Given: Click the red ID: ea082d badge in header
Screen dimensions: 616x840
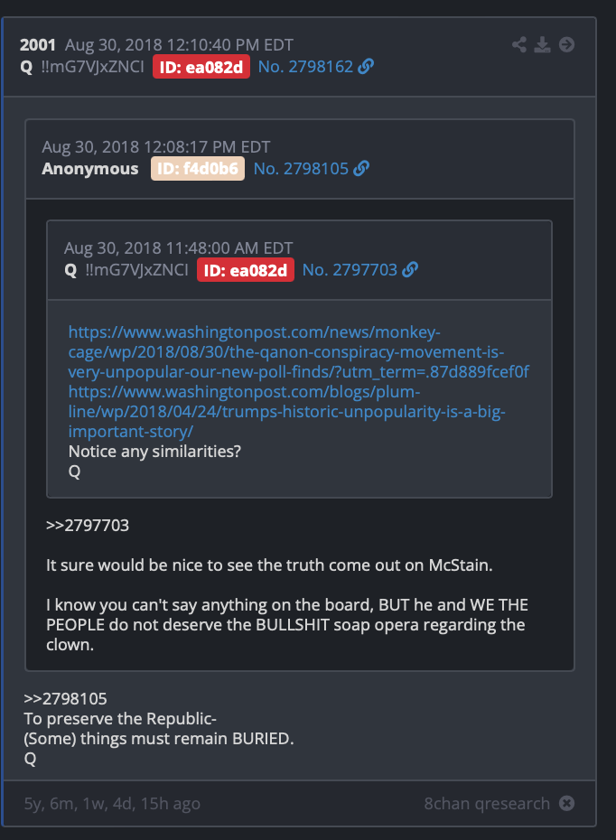Looking at the screenshot, I should pyautogui.click(x=201, y=67).
